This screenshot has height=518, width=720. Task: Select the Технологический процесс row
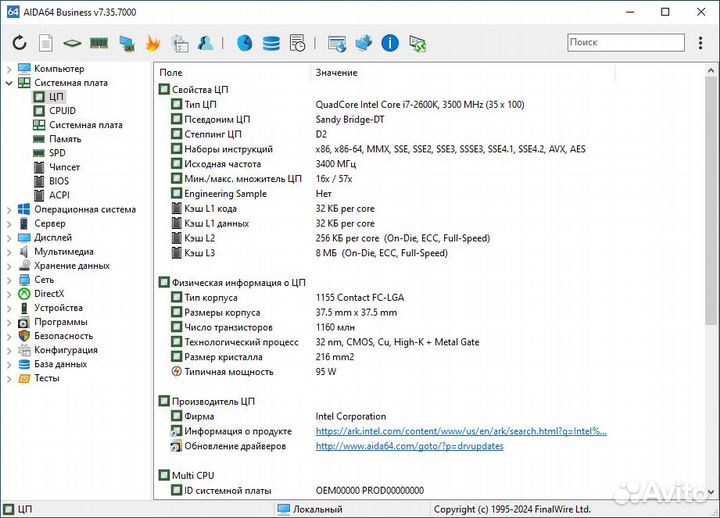pyautogui.click(x=325, y=342)
